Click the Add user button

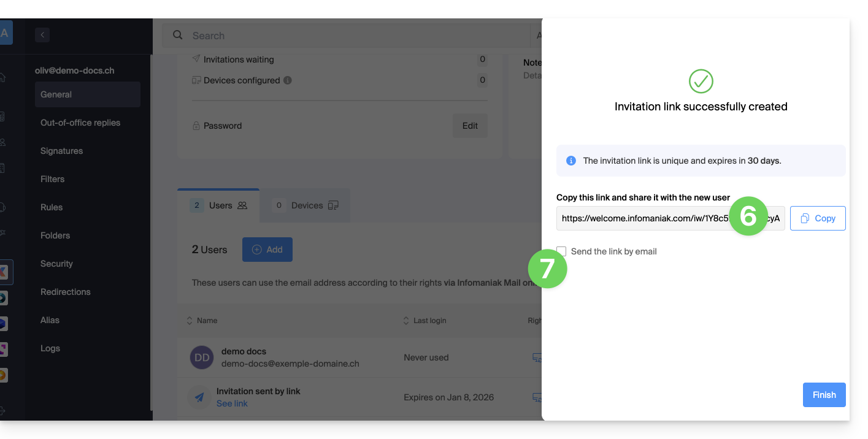click(267, 250)
